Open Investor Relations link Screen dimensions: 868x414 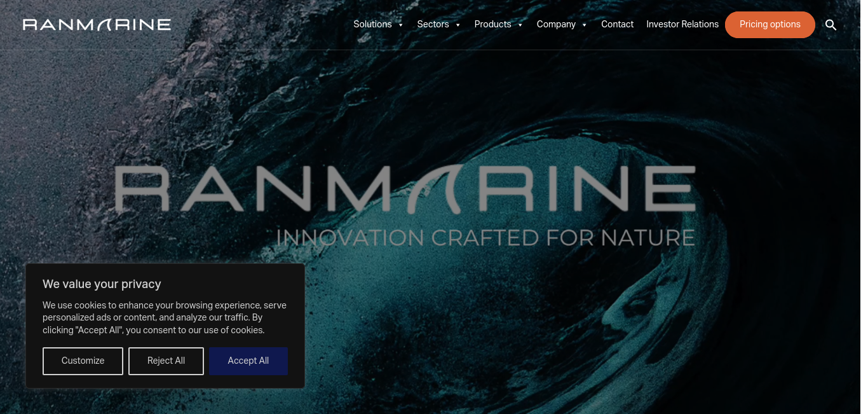pyautogui.click(x=682, y=24)
